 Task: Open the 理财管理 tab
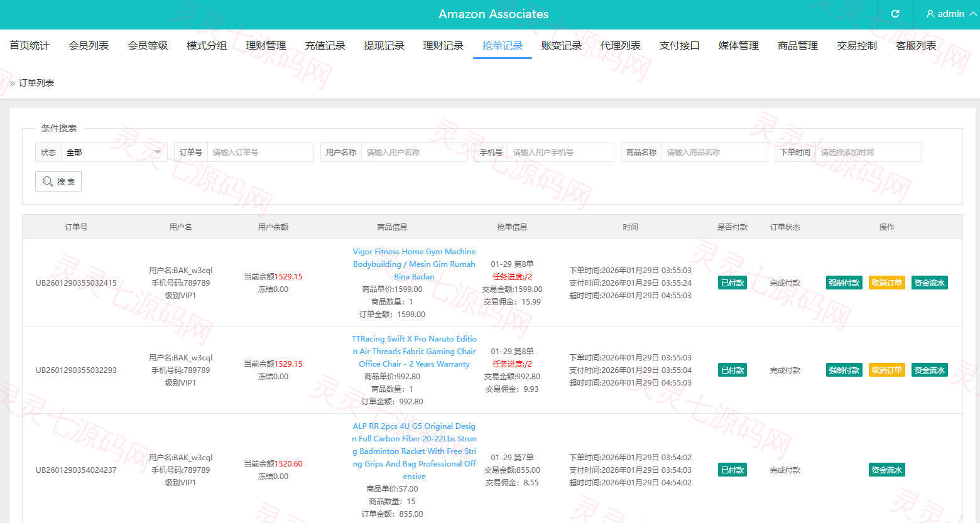[266, 45]
